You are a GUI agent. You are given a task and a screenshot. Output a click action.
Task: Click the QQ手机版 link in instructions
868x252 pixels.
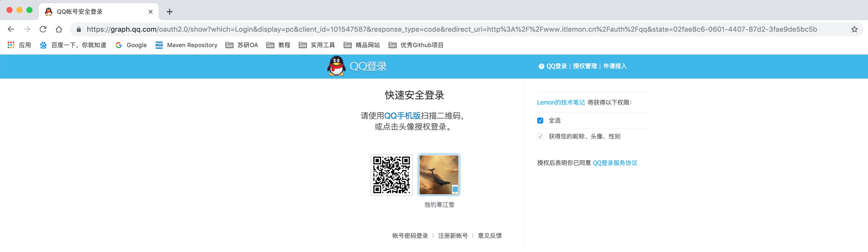click(x=402, y=116)
